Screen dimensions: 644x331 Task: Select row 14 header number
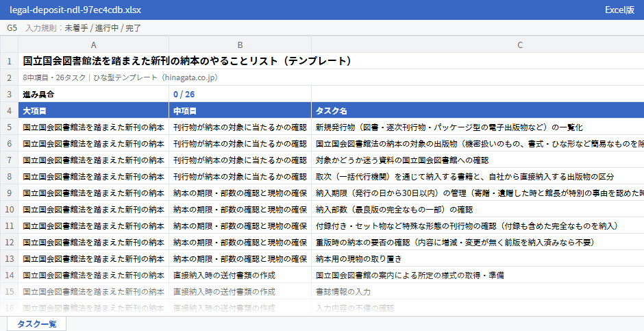click(x=9, y=275)
